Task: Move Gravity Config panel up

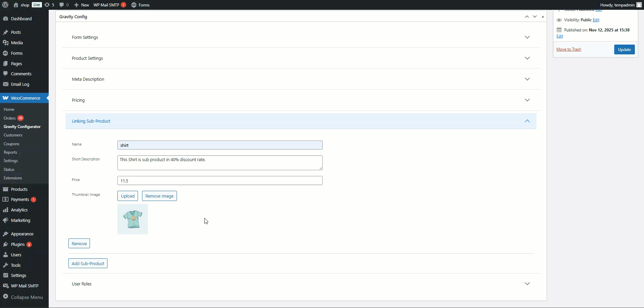Action: [x=527, y=17]
